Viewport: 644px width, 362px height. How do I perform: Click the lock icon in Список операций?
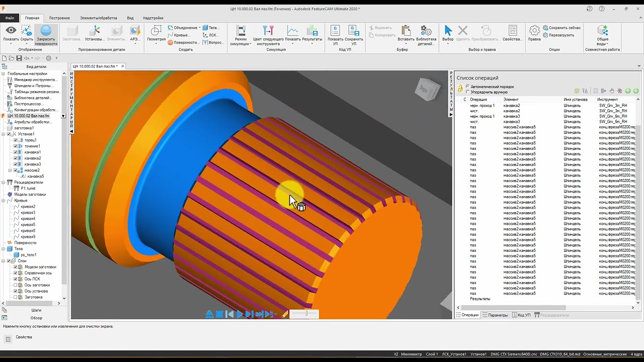coord(460,88)
